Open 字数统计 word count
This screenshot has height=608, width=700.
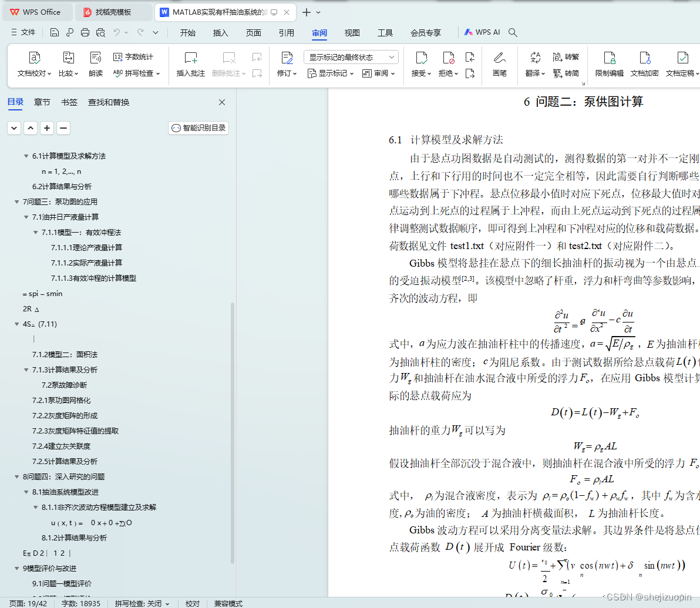tap(133, 57)
